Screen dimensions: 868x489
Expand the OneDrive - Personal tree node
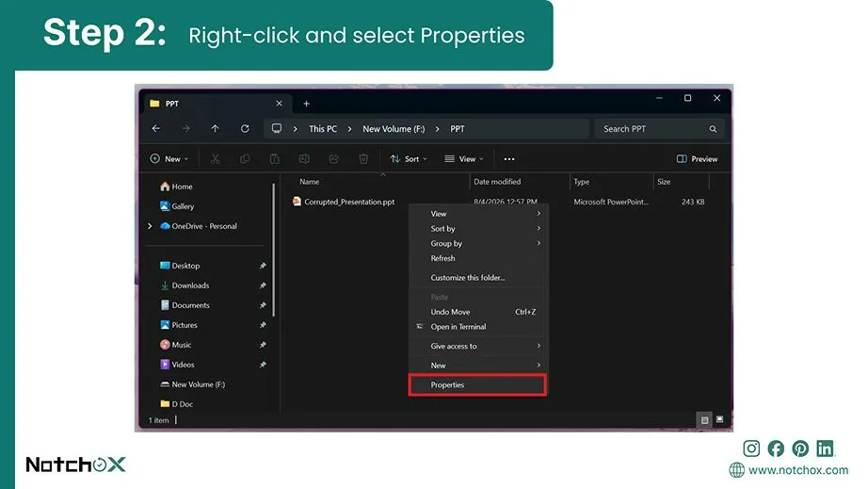point(150,226)
